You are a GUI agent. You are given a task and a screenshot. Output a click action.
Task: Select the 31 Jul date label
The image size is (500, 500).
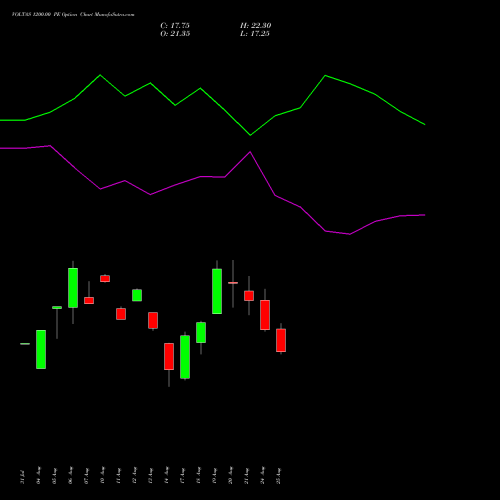click(x=22, y=477)
